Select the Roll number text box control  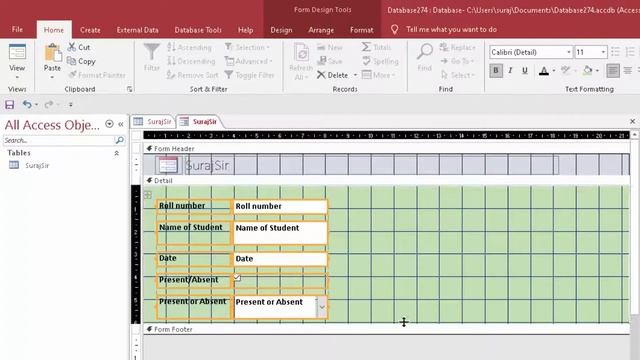(280, 206)
